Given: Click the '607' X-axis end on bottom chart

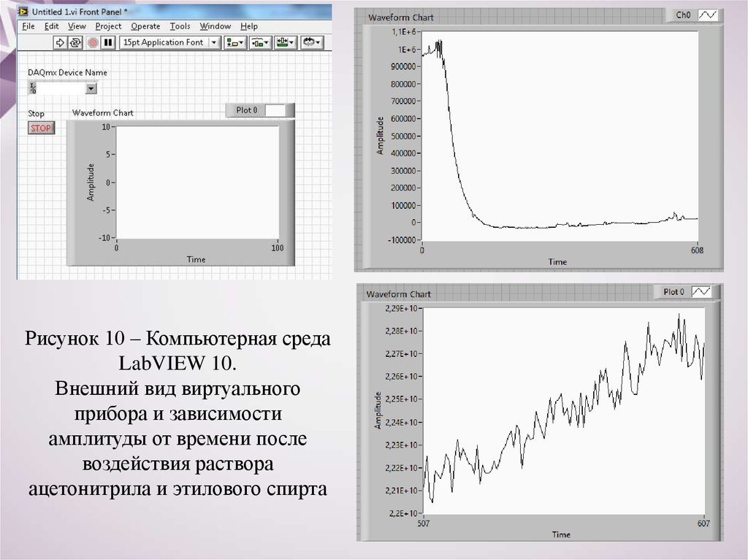Looking at the screenshot, I should 703,523.
